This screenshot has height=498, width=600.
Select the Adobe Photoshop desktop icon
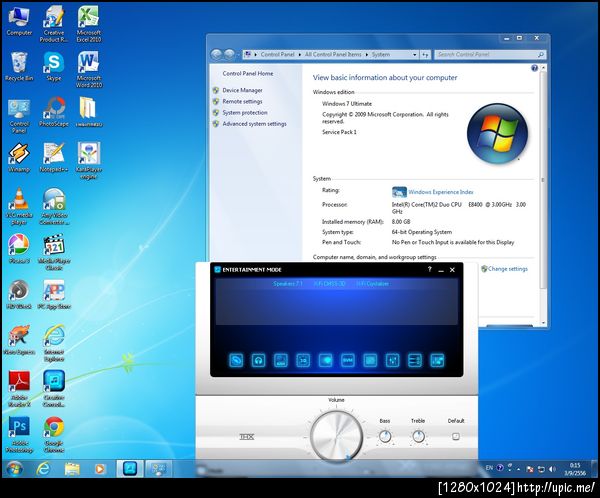point(19,435)
